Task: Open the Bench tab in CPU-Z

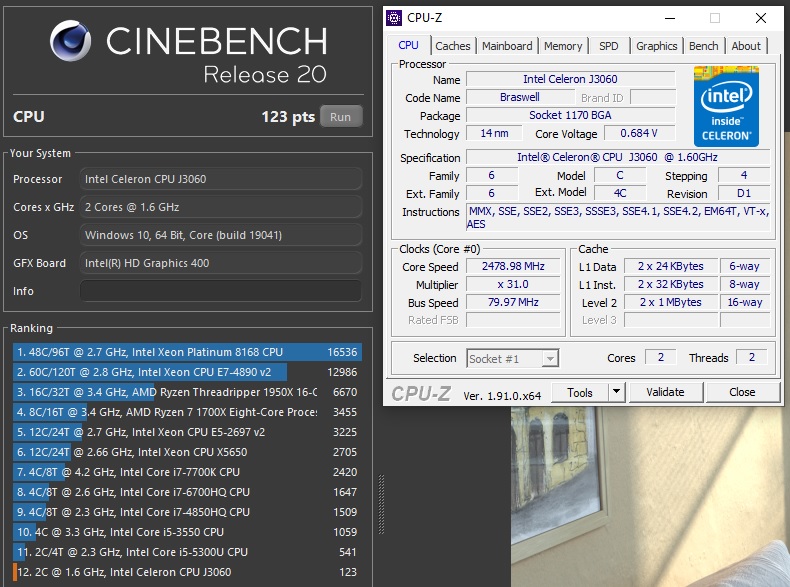Action: 703,46
